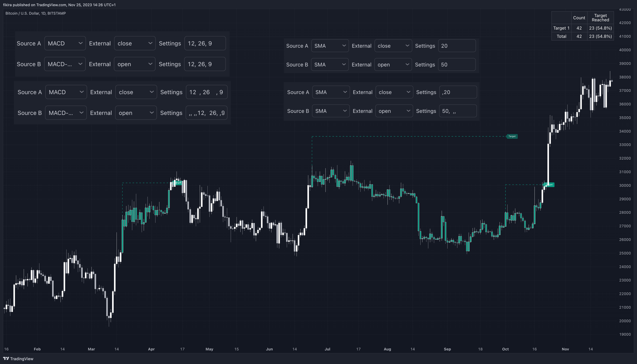Click the 'Oct' date axis label
The height and width of the screenshot is (364, 637).
[x=505, y=349]
